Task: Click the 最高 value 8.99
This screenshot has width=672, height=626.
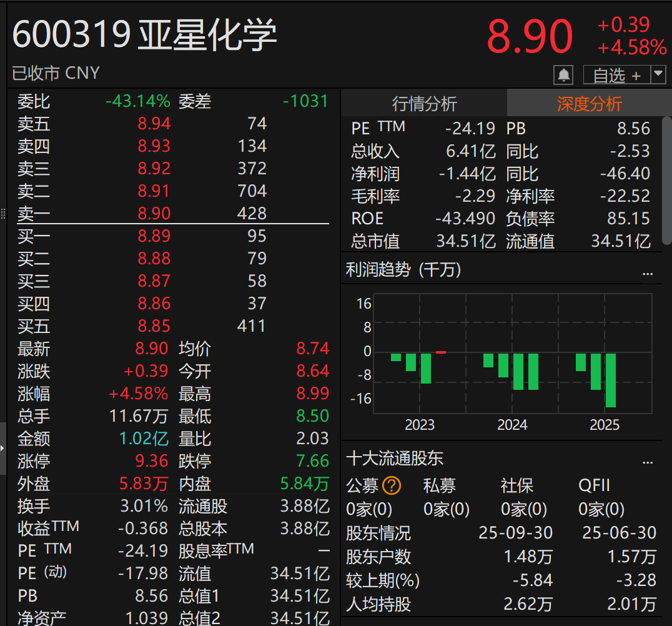Action: tap(312, 393)
